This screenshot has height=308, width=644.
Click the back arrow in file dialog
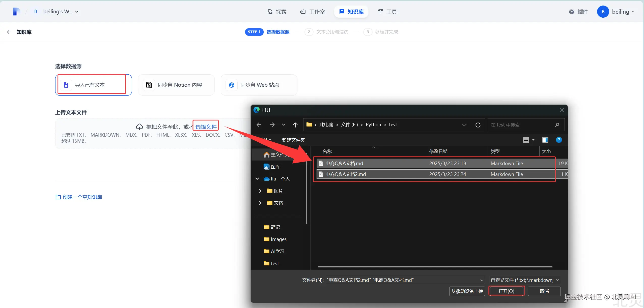pos(259,125)
